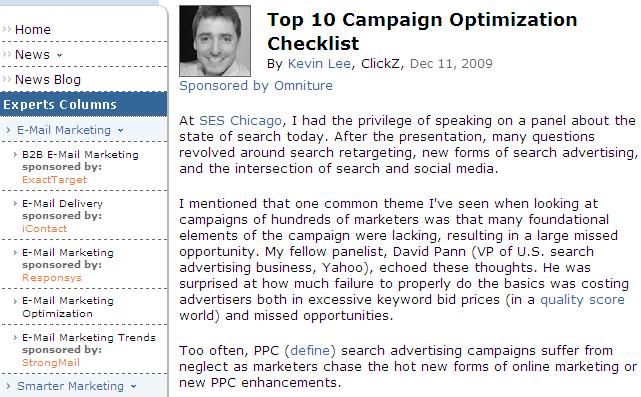Open the Home menu item
This screenshot has height=397, width=641.
click(33, 29)
